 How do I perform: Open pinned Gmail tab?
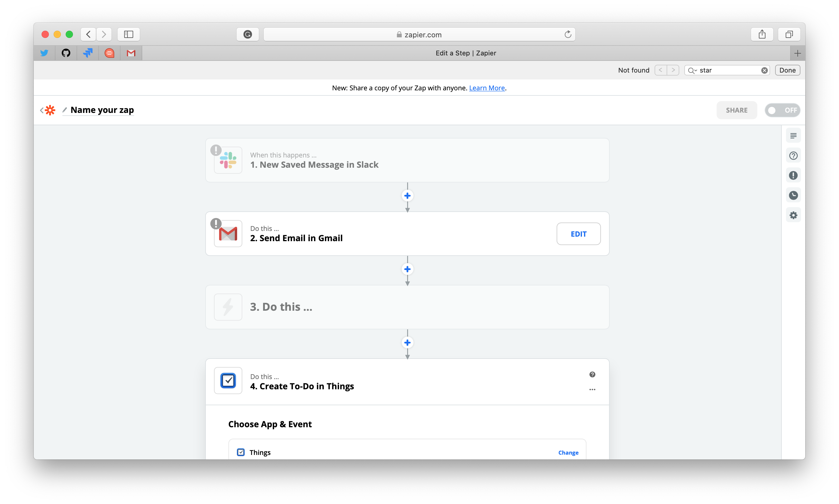tap(131, 53)
